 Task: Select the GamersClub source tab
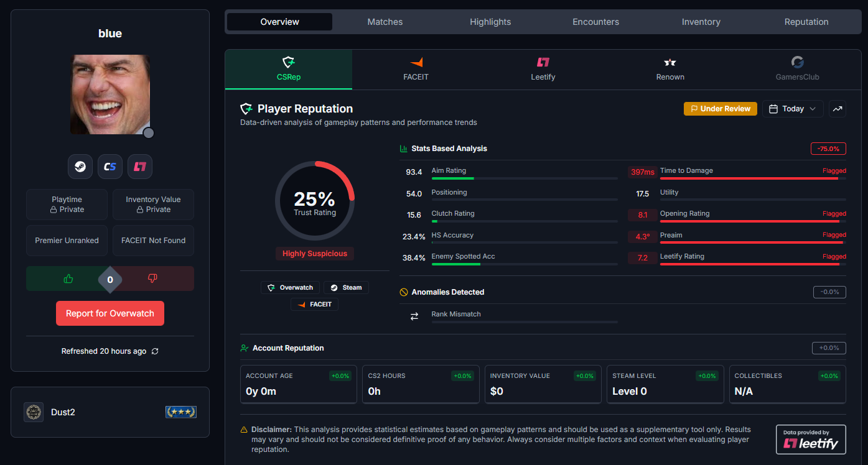[x=797, y=70]
